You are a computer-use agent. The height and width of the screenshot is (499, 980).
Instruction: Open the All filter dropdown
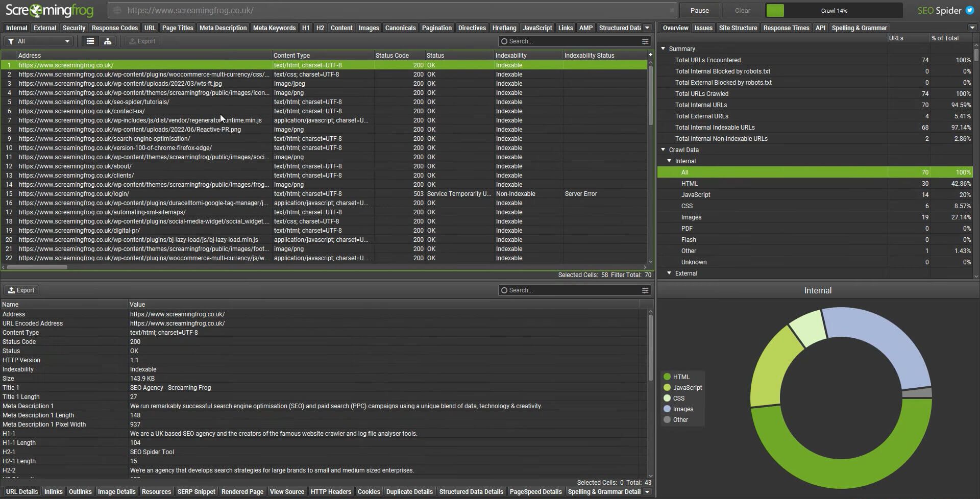tap(39, 41)
